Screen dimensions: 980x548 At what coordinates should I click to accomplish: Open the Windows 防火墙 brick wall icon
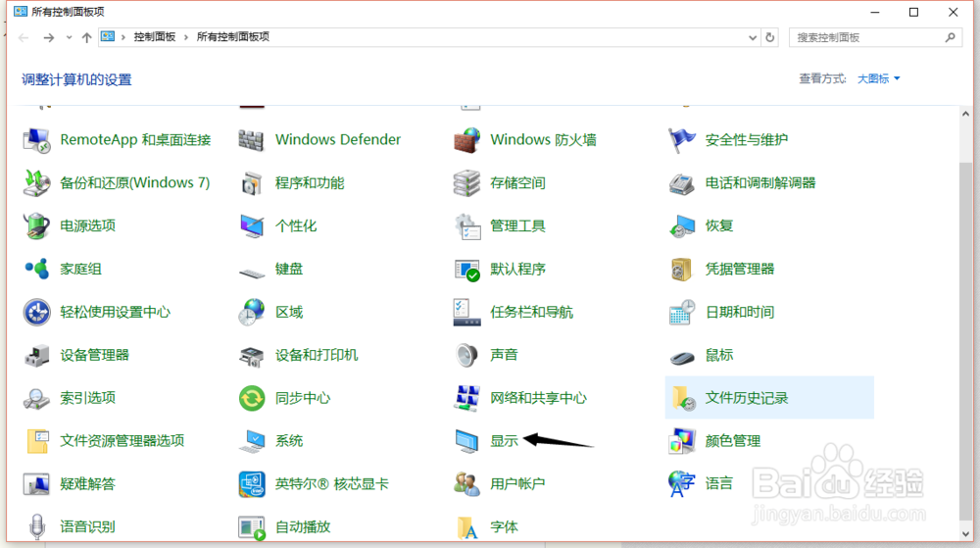click(x=466, y=140)
